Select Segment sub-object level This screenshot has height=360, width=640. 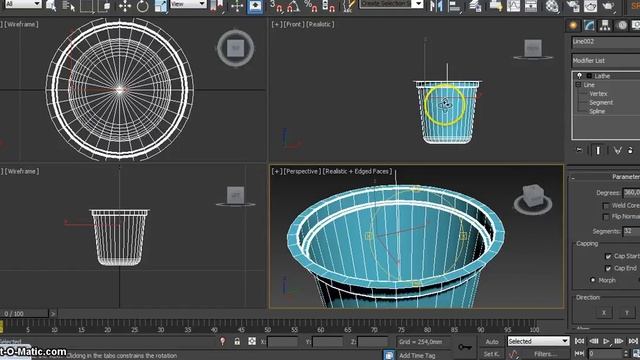click(x=601, y=102)
